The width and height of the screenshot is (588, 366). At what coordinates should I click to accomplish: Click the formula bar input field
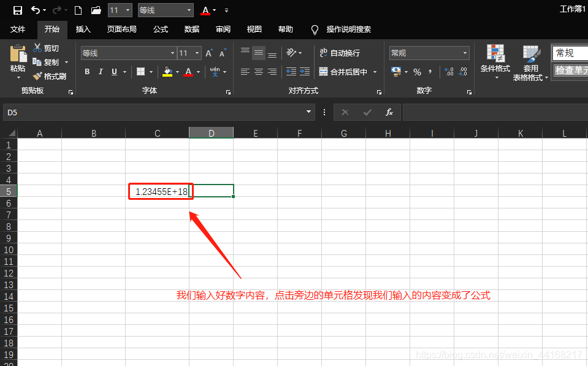click(x=495, y=112)
